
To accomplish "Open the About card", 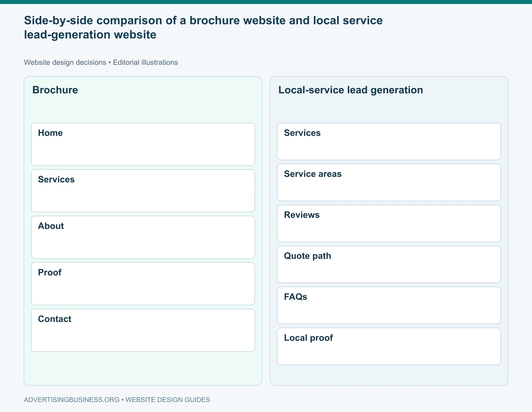I will tap(143, 237).
